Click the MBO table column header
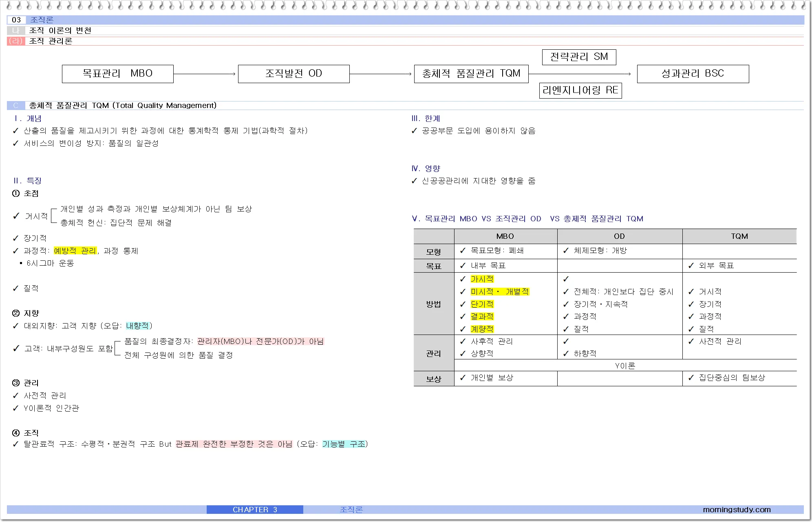Screen dimensions: 812x522 click(505, 236)
